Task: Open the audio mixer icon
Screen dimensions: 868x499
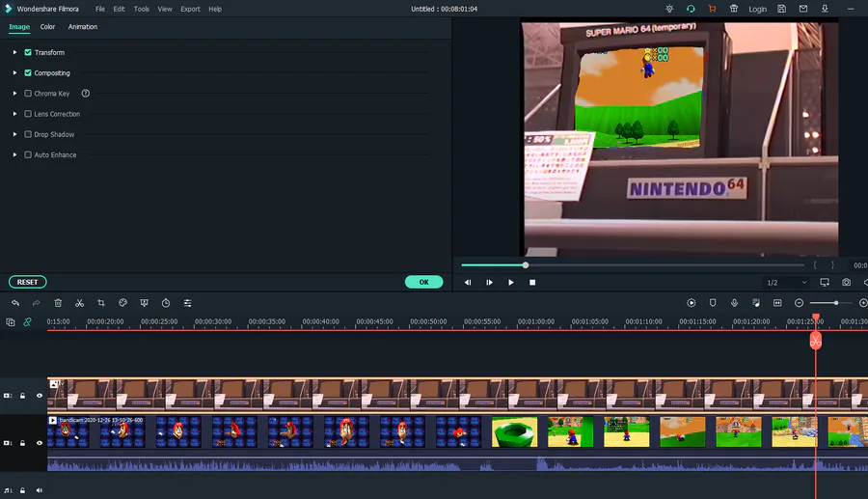Action: (x=756, y=303)
